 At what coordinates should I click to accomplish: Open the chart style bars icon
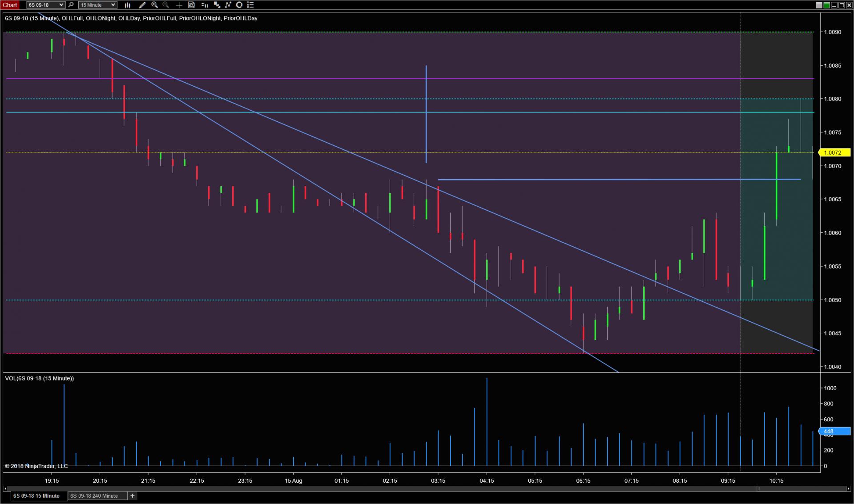(128, 5)
